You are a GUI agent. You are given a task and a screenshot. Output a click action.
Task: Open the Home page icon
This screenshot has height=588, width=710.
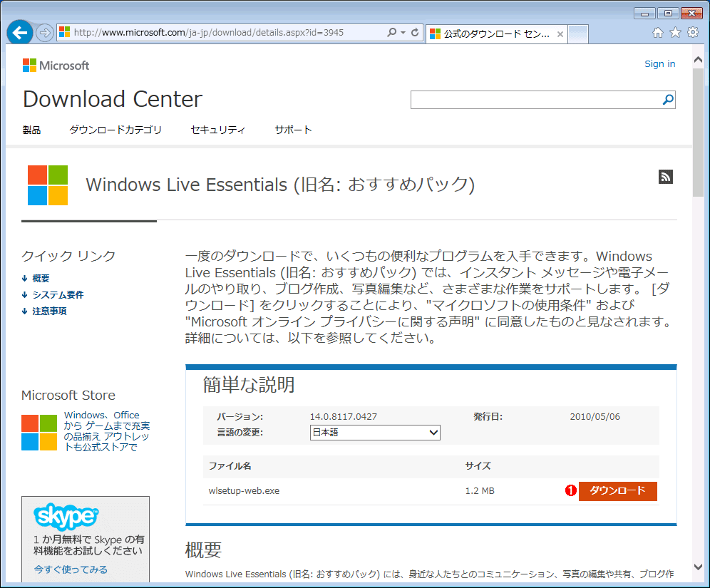point(658,33)
